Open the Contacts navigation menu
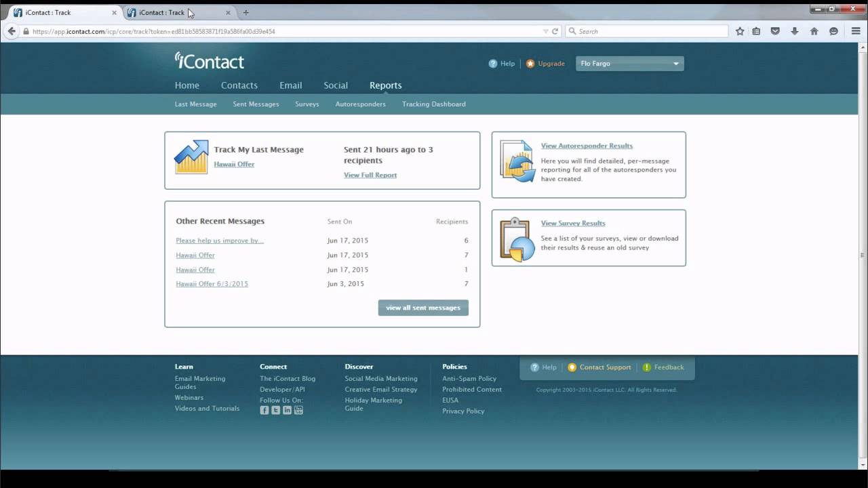This screenshot has height=488, width=868. point(239,85)
